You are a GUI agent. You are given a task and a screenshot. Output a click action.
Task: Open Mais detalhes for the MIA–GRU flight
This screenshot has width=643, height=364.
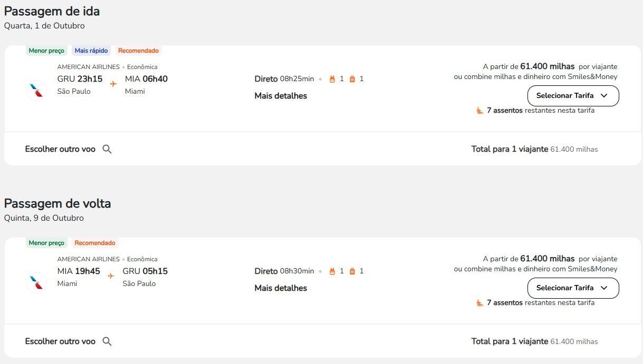[x=281, y=288]
